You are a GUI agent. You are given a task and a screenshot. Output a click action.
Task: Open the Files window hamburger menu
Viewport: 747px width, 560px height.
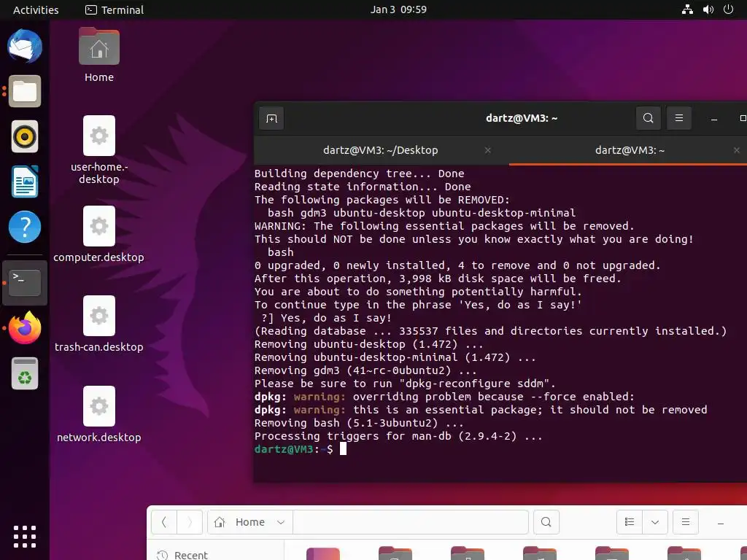click(686, 522)
